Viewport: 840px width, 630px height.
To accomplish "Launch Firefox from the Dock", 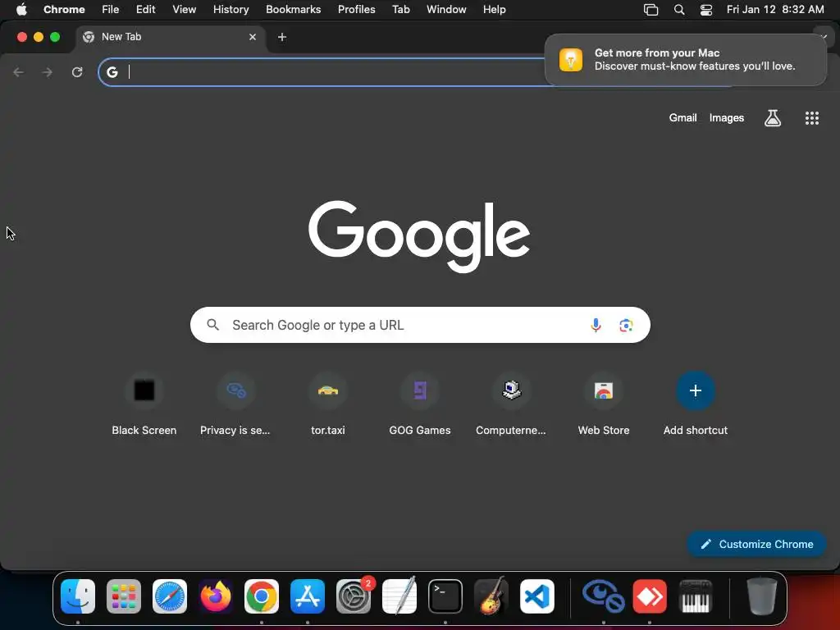I will click(216, 596).
